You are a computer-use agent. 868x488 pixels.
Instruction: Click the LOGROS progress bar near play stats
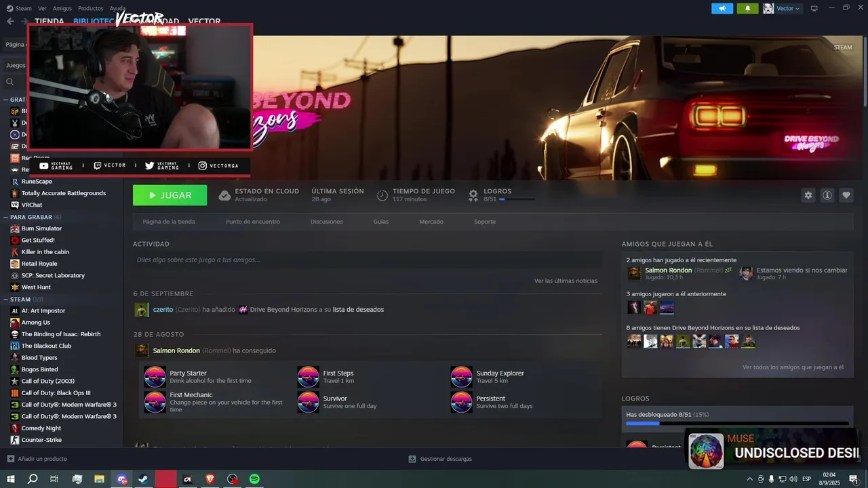517,199
